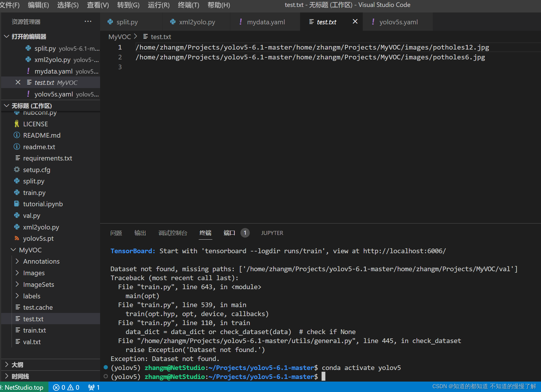
Task: Open the explorer more actions ellipsis
Action: point(88,21)
